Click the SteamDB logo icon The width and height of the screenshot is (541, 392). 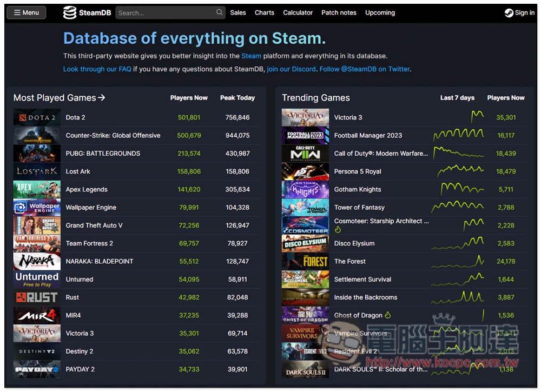(x=70, y=13)
